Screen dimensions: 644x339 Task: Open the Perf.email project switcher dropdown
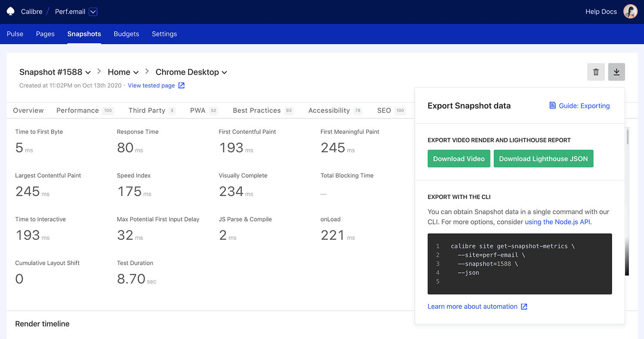pos(93,12)
